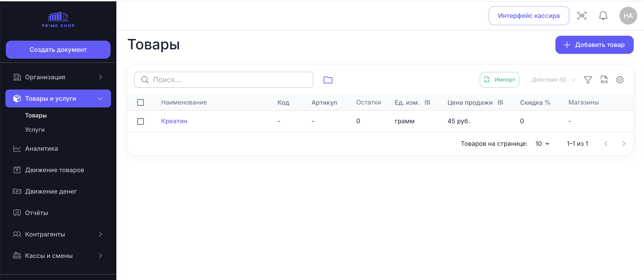The width and height of the screenshot is (644, 280).
Task: Open the items-per-page dropdown showing 10
Action: pyautogui.click(x=542, y=144)
